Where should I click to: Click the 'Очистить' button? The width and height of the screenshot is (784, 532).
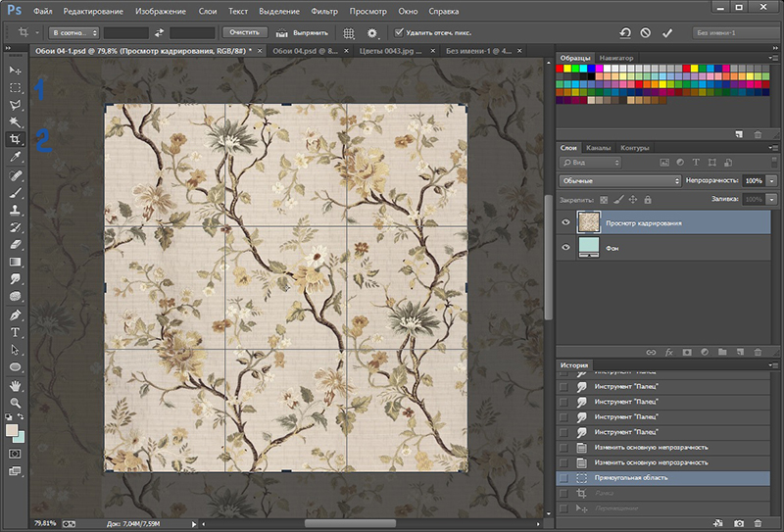tap(244, 32)
